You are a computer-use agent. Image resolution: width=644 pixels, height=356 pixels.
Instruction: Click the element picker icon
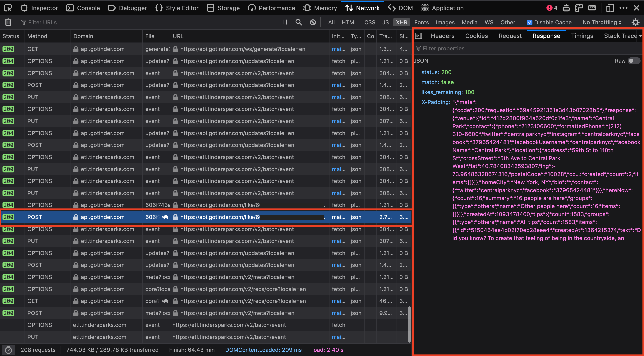click(x=8, y=8)
